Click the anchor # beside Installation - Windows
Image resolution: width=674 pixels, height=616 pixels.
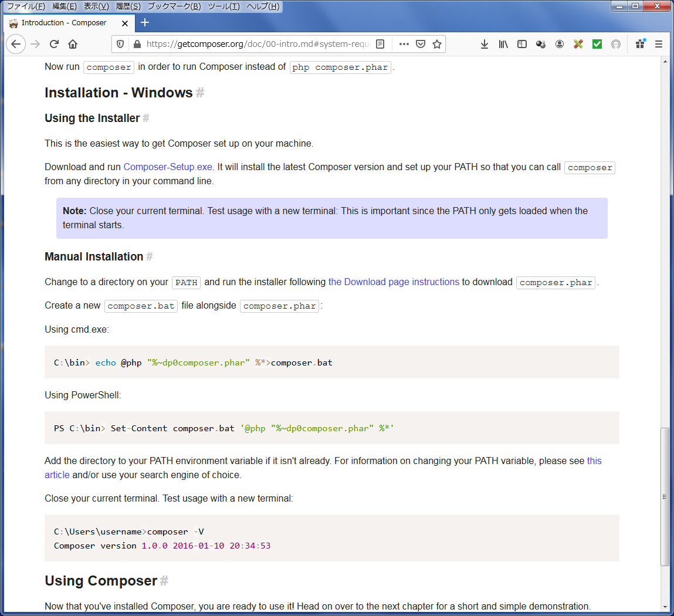(200, 93)
